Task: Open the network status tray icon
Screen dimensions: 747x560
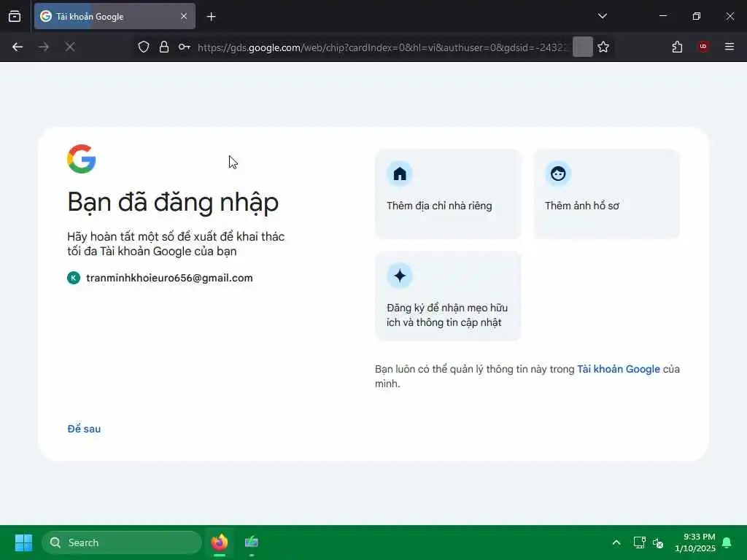Action: tap(639, 542)
